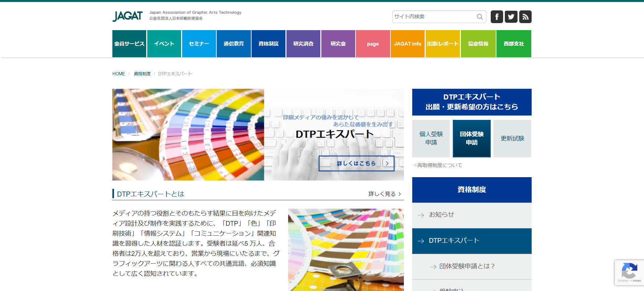The height and width of the screenshot is (291, 644).
Task: Click the chevron after 詳しく見る
Action: 399,194
